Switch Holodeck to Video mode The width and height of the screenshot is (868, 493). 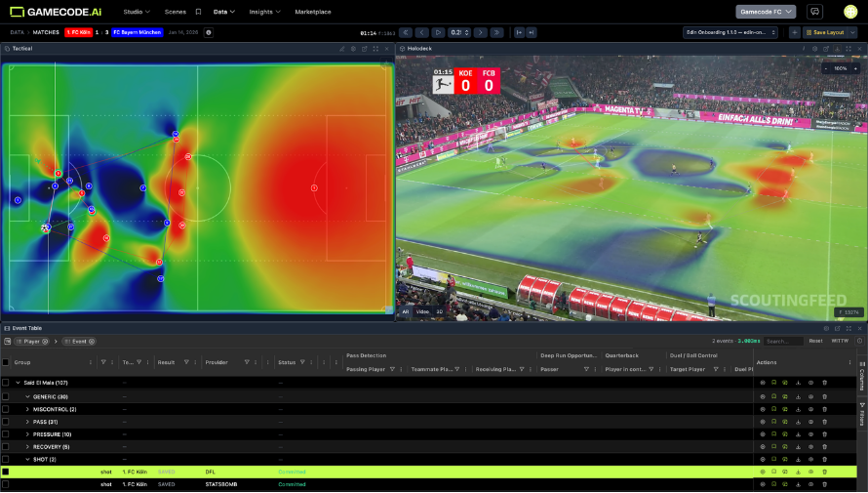422,311
